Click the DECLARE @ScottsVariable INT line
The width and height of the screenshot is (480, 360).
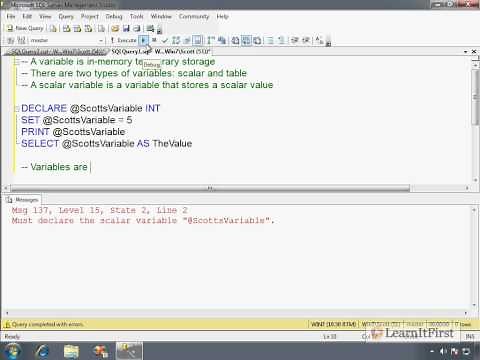[90, 108]
